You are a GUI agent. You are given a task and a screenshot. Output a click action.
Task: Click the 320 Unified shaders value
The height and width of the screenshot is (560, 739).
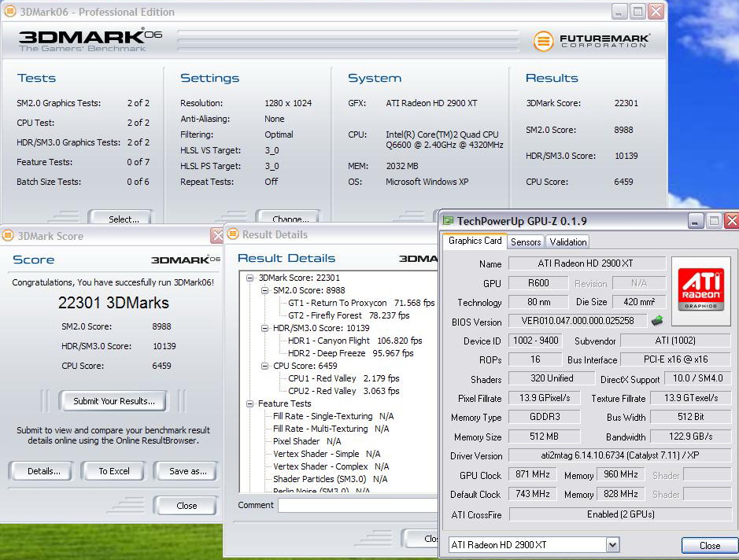(x=552, y=378)
